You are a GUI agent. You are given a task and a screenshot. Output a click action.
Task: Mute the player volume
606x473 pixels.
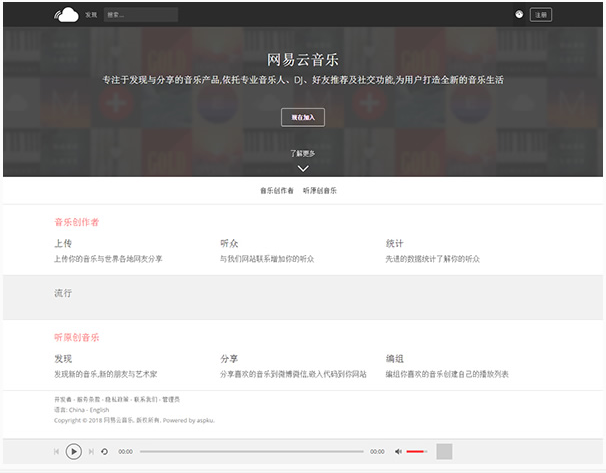[x=398, y=451]
